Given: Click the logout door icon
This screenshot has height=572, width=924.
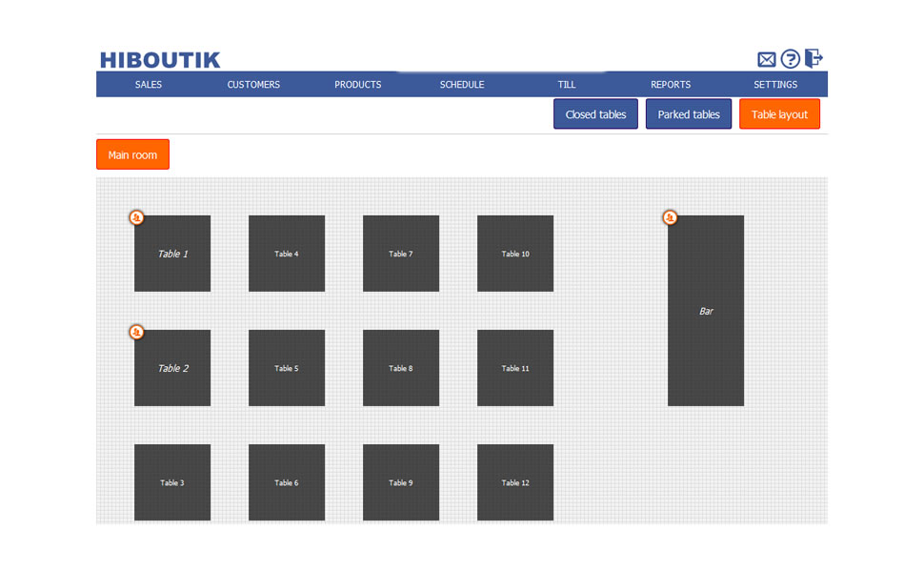Looking at the screenshot, I should tap(813, 59).
